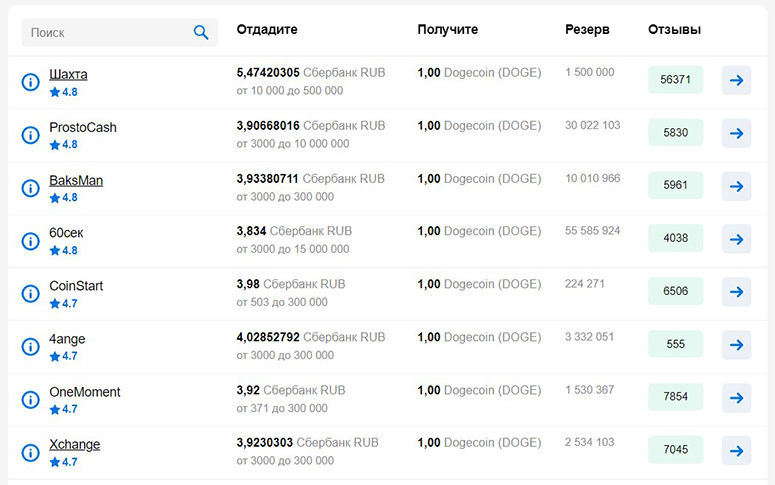The height and width of the screenshot is (485, 775).
Task: Click arrow button for 4ange
Action: (x=736, y=345)
